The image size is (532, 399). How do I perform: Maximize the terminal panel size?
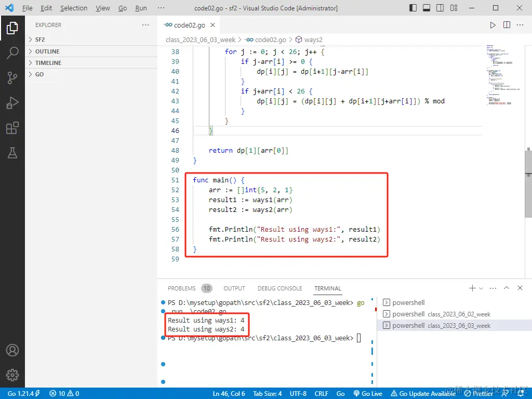pyautogui.click(x=506, y=288)
